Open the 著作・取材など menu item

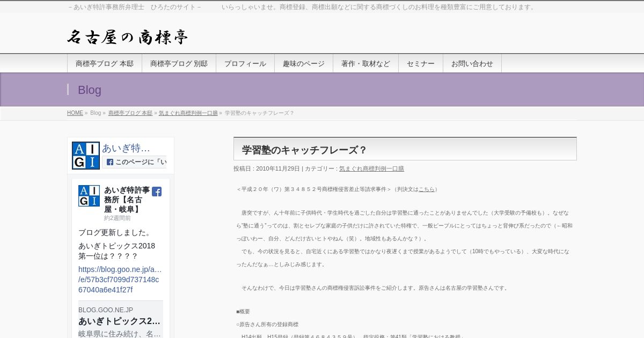365,63
